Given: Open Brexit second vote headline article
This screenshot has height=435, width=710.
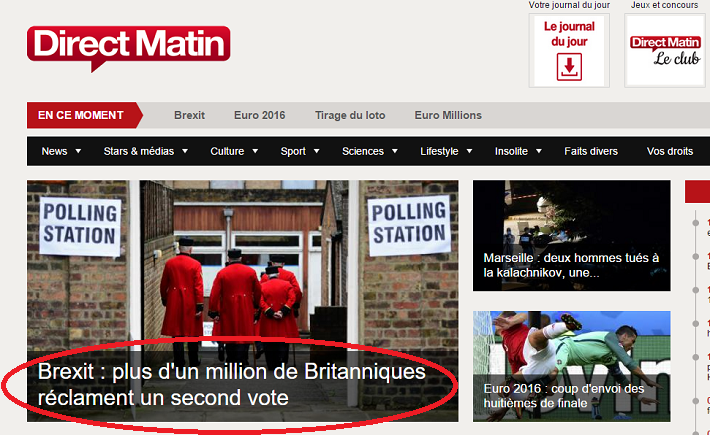Looking at the screenshot, I should [231, 385].
